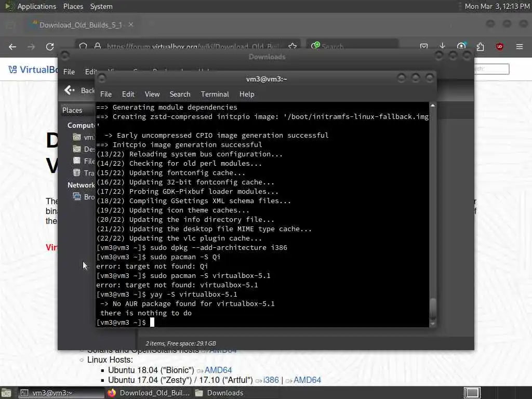532x399 pixels.
Task: Open the terminal File menu
Action: pos(106,95)
